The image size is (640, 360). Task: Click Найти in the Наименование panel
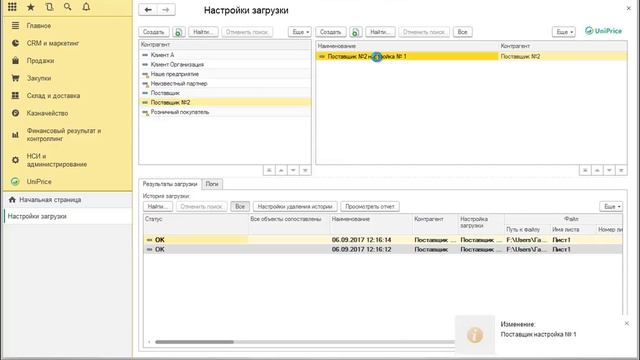coord(380,32)
